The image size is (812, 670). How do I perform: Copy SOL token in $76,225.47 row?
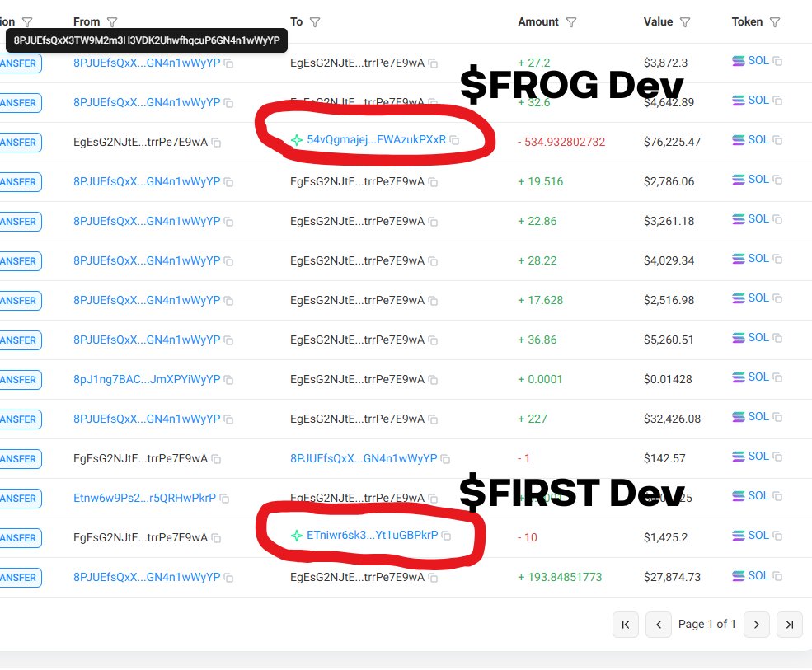tap(777, 140)
